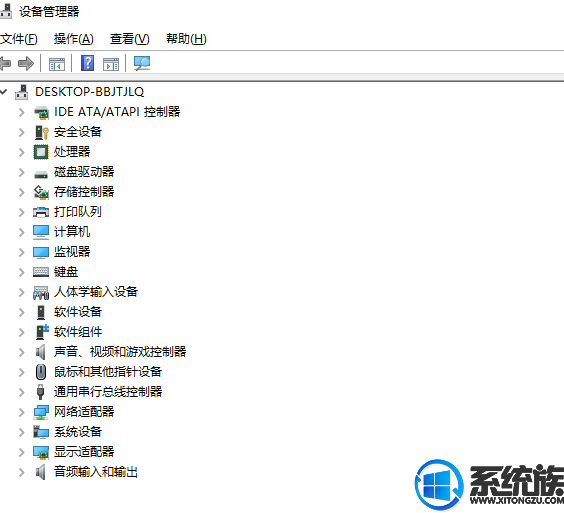The image size is (564, 513).
Task: Expand 计算机 chevron
Action: (x=22, y=232)
